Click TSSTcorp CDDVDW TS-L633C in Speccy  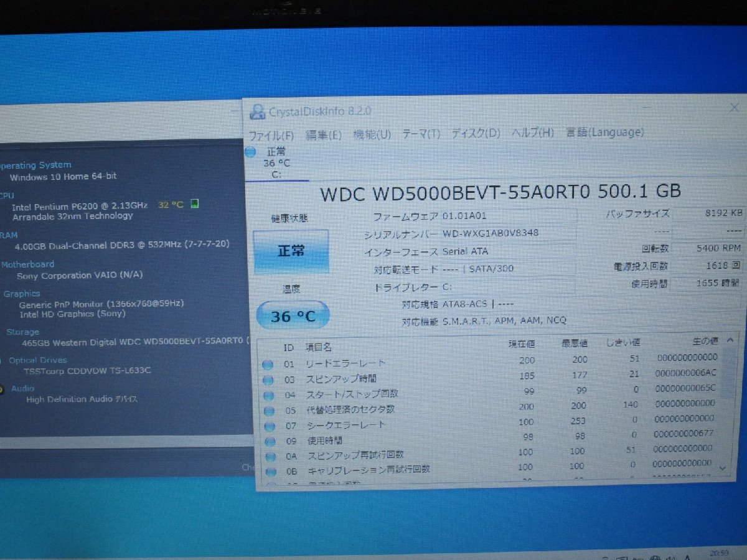point(87,371)
